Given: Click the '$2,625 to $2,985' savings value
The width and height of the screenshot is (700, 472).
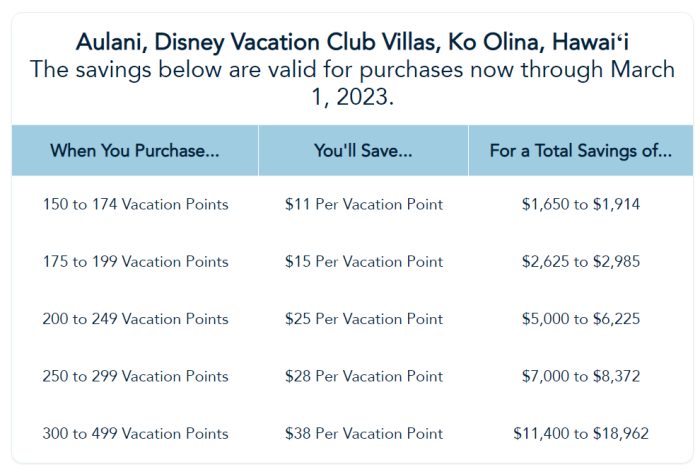Looking at the screenshot, I should tap(581, 262).
